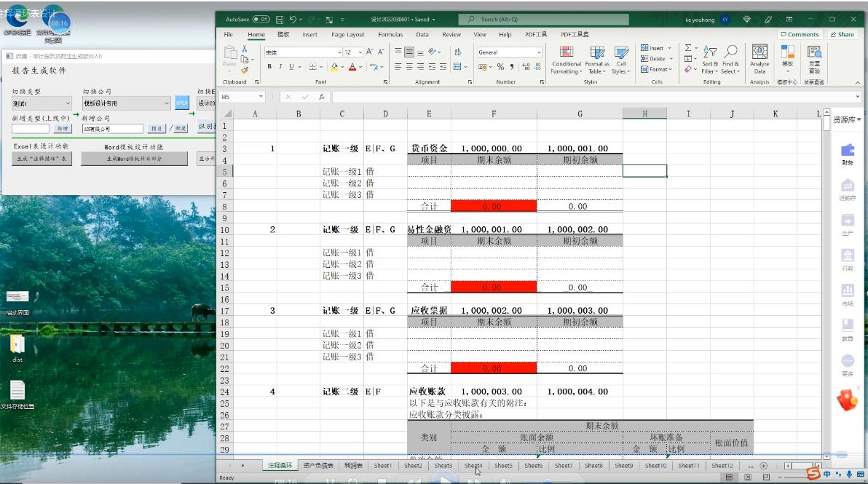
Task: Click the Insert Function fx icon
Action: (322, 97)
